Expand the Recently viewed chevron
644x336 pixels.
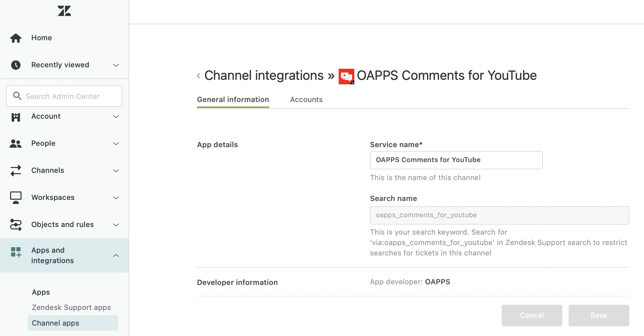tap(116, 65)
